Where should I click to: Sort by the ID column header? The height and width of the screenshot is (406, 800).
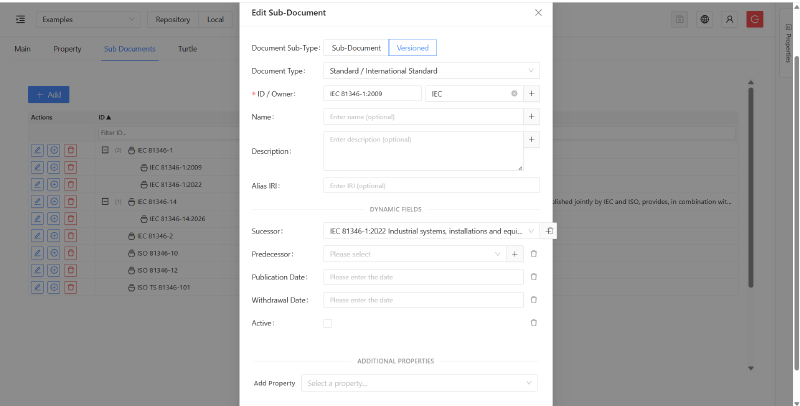coord(105,117)
